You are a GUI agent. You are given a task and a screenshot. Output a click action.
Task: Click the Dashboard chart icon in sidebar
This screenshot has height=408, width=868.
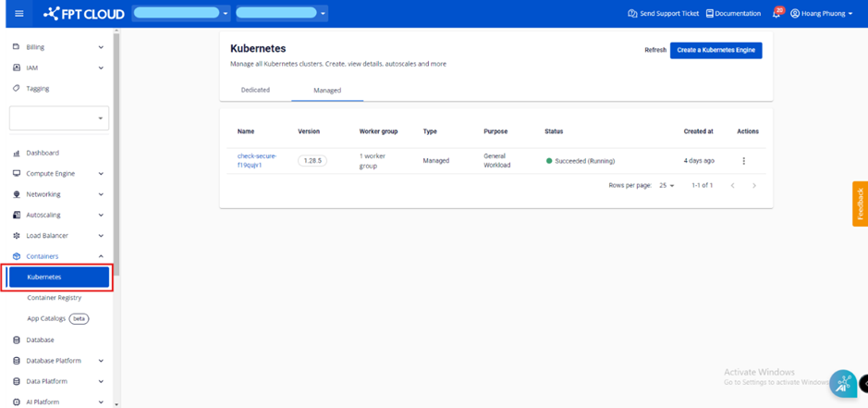17,153
